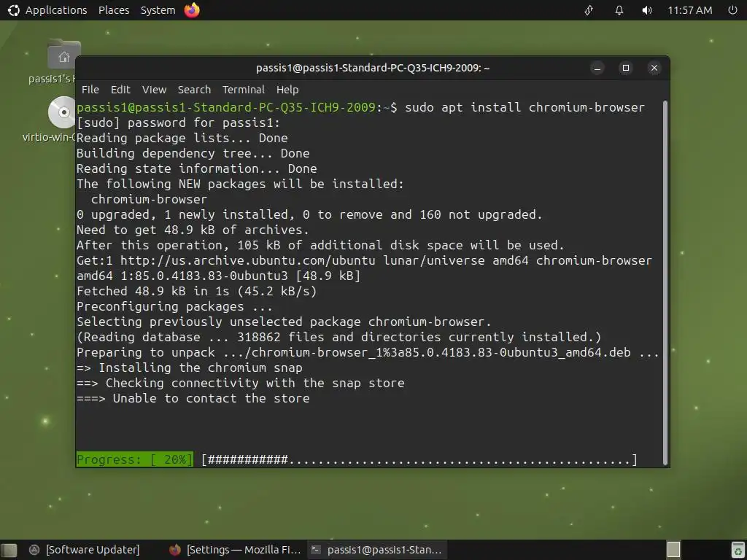The width and height of the screenshot is (747, 560).
Task: Click the hash progress bar in terminal
Action: pos(419,459)
